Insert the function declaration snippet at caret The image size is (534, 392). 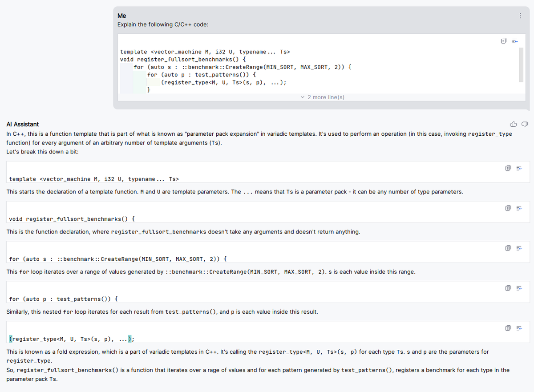click(x=519, y=208)
